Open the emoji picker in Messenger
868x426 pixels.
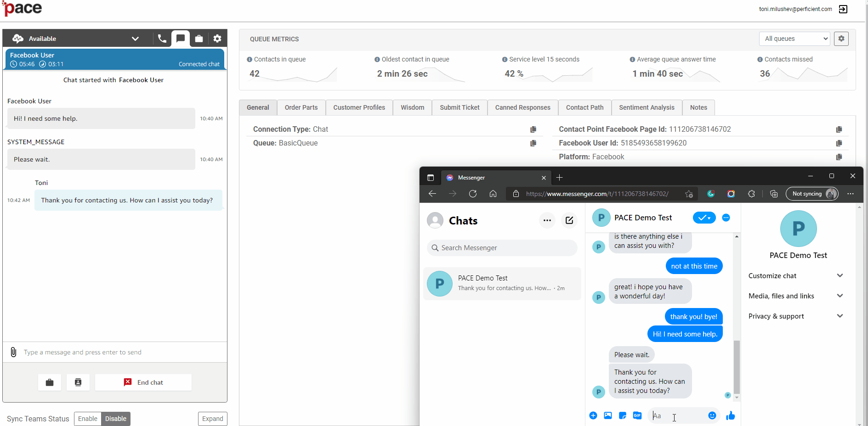point(712,415)
